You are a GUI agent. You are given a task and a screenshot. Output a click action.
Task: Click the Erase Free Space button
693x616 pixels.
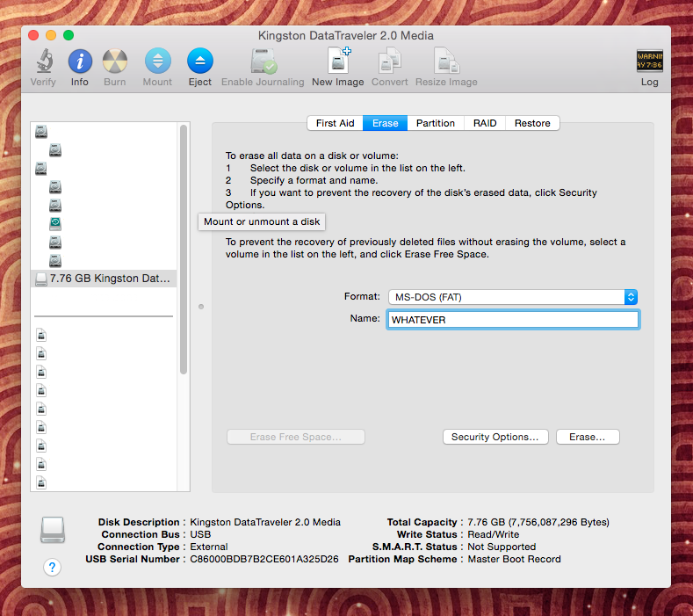pos(296,437)
